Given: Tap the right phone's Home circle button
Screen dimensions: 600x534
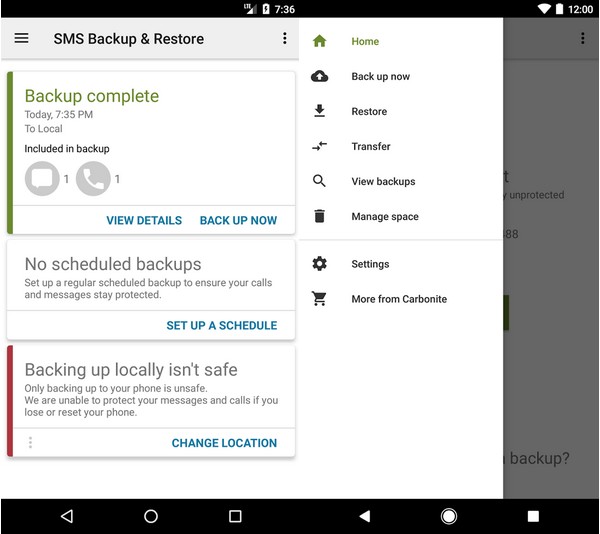Looking at the screenshot, I should [x=449, y=516].
